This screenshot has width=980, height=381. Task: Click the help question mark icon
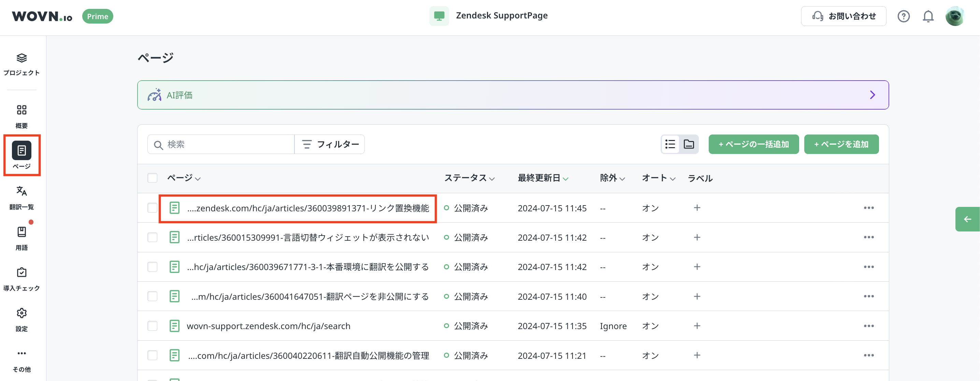tap(903, 16)
